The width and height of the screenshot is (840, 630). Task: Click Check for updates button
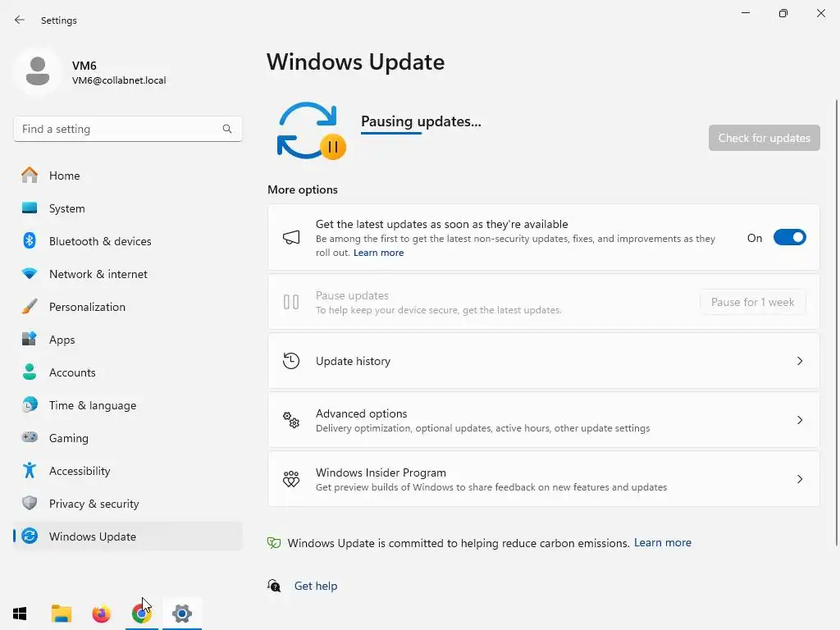[x=764, y=138]
